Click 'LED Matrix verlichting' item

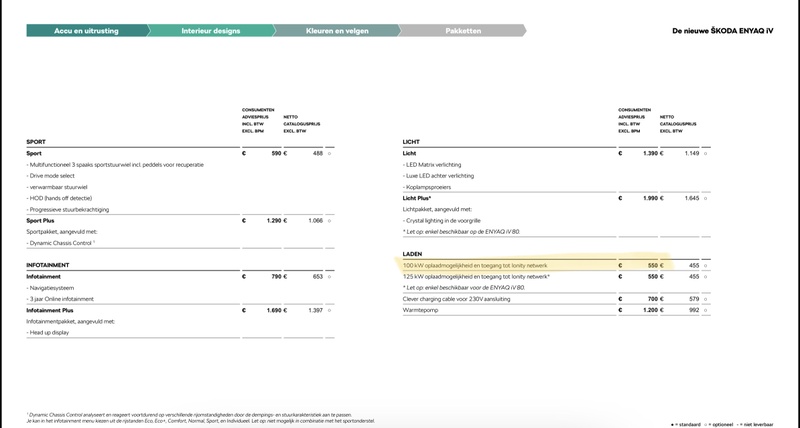(432, 165)
